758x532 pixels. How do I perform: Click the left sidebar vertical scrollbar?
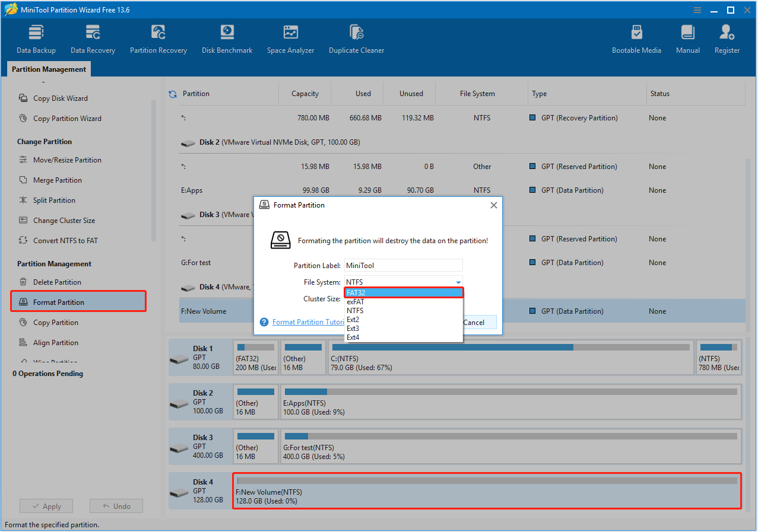point(153,171)
